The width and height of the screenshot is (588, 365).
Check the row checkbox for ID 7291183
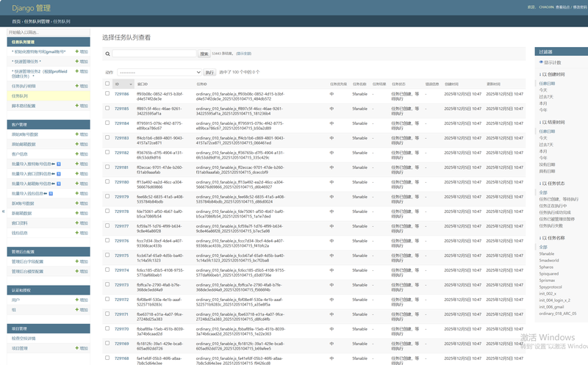pos(107,137)
